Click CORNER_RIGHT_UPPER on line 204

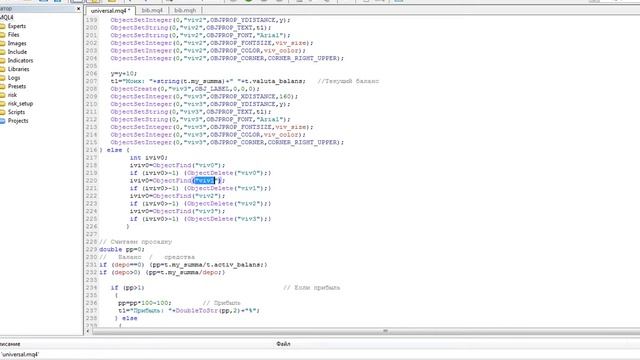tap(303, 58)
